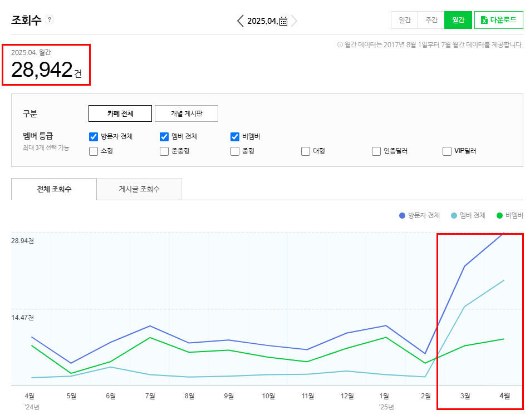The image size is (530, 420).
Task: Click the Excel icon on 다운로드 button
Action: (484, 20)
